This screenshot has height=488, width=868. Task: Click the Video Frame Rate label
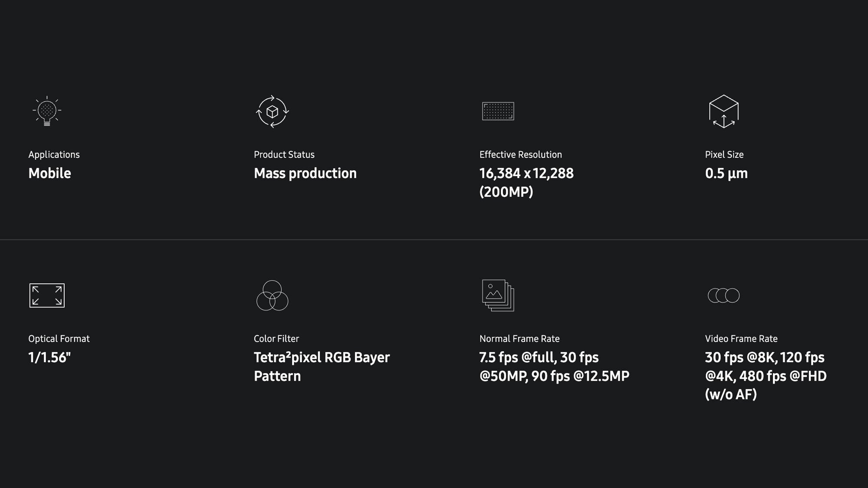(x=741, y=338)
